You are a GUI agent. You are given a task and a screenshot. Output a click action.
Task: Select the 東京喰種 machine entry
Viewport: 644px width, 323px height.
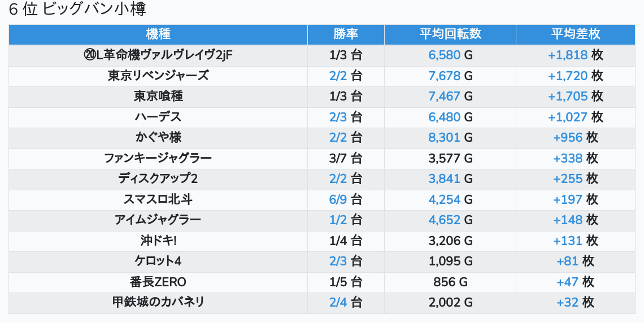pyautogui.click(x=158, y=97)
